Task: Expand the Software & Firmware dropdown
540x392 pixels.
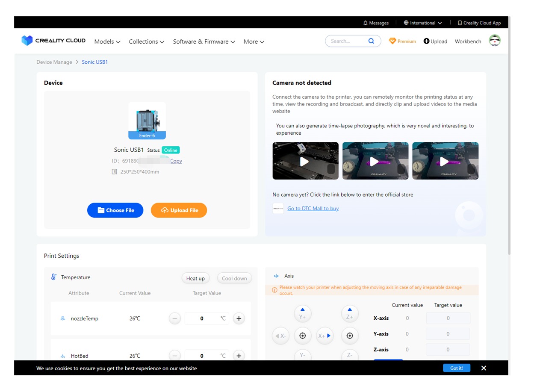Action: (204, 41)
